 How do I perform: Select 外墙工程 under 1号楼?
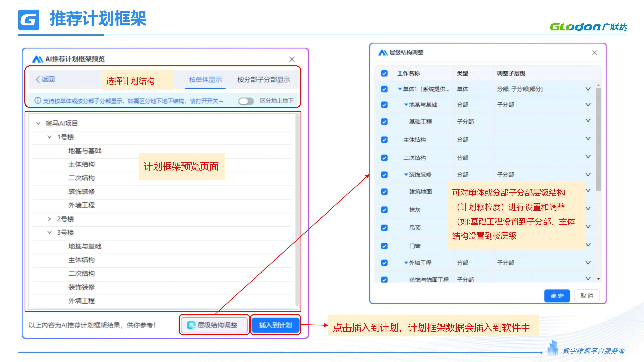click(82, 205)
